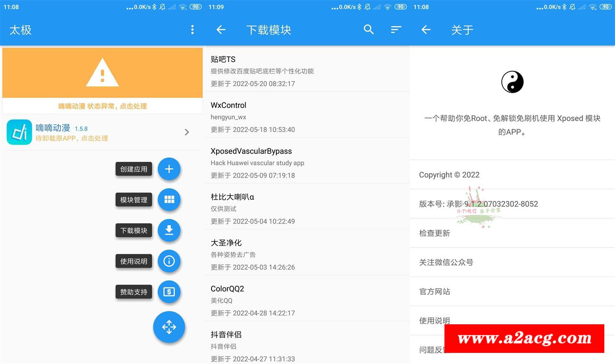Select the 创建应用 label

pos(134,169)
